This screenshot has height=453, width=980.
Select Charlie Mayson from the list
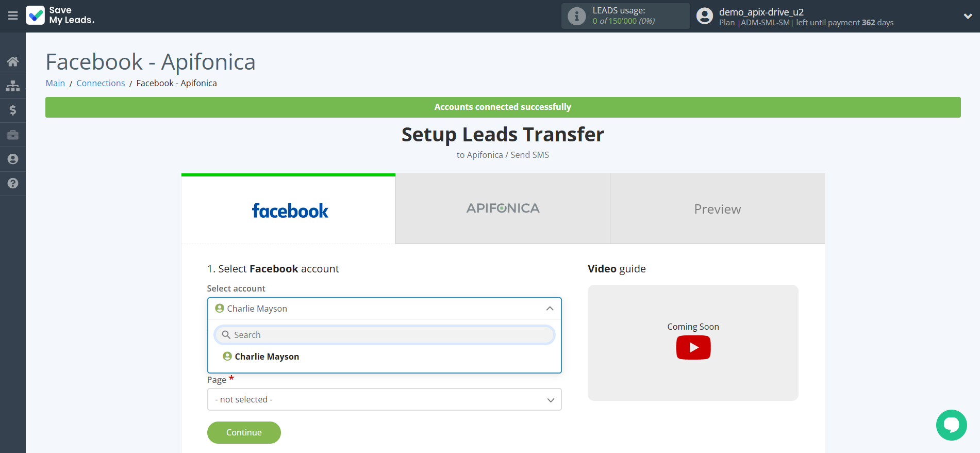[x=267, y=357]
